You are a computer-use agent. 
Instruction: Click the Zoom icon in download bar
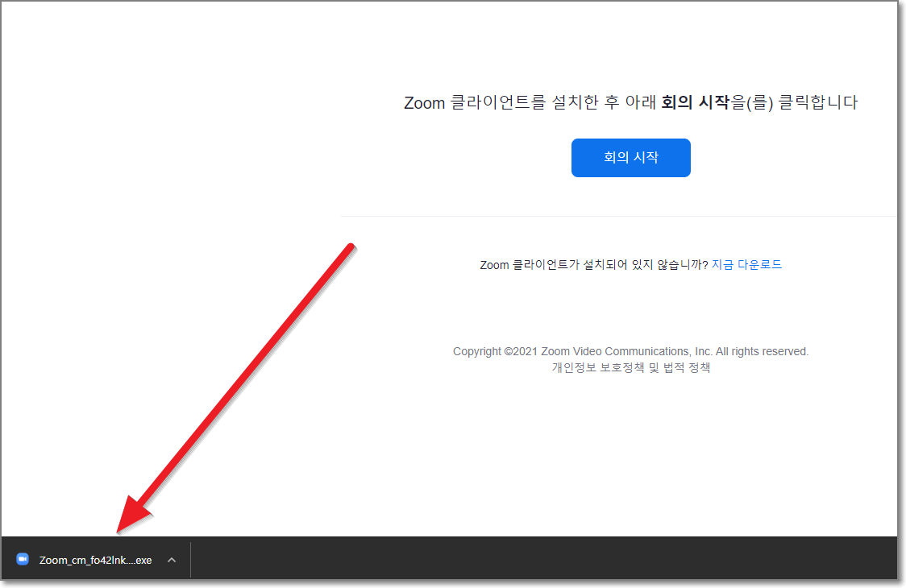23,559
